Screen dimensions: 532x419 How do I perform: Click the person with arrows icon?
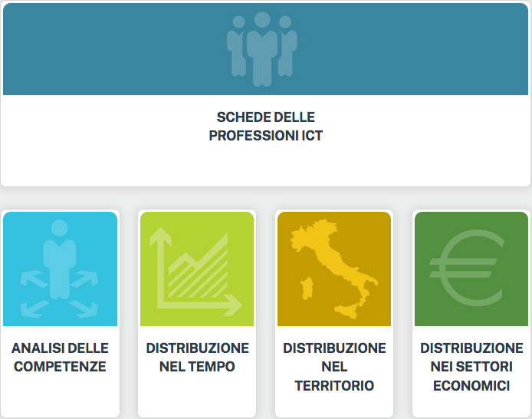point(59,269)
